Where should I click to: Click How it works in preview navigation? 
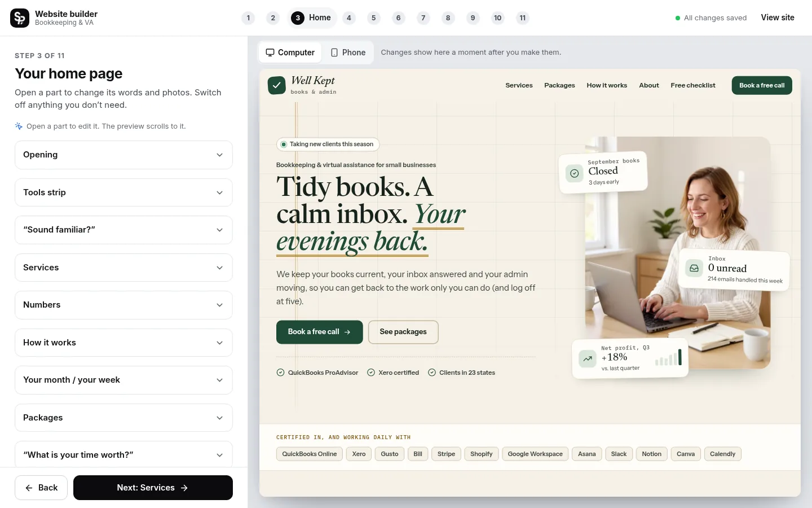point(607,85)
